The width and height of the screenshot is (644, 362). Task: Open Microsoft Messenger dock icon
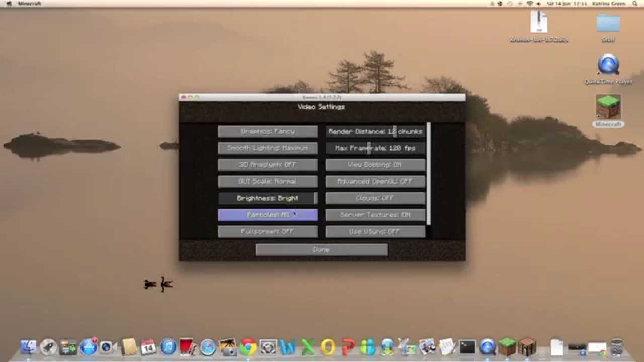point(368,347)
